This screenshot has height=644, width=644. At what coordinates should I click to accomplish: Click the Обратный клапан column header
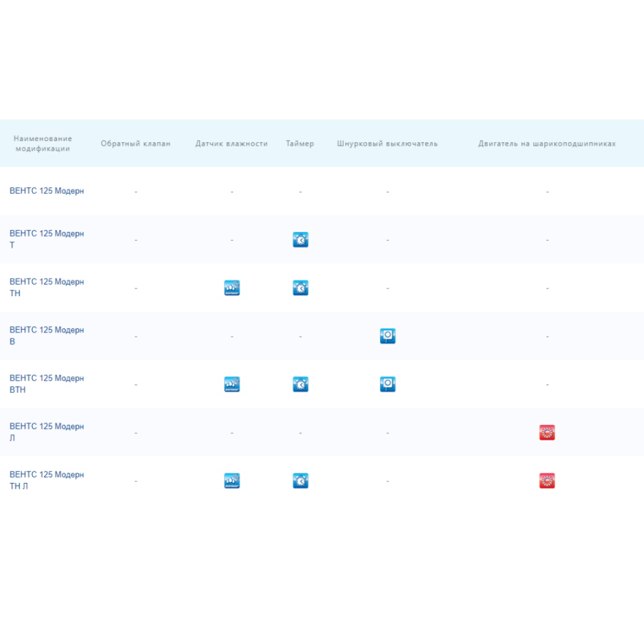click(135, 144)
